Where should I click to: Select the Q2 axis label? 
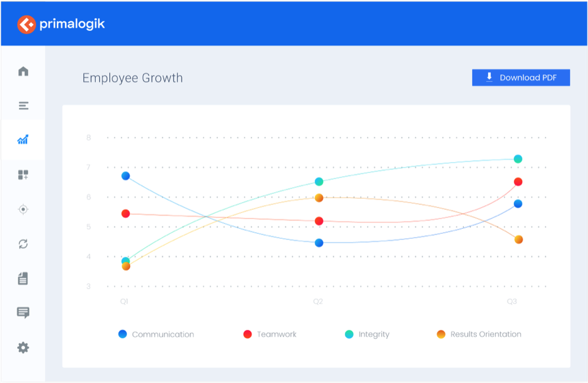318,301
